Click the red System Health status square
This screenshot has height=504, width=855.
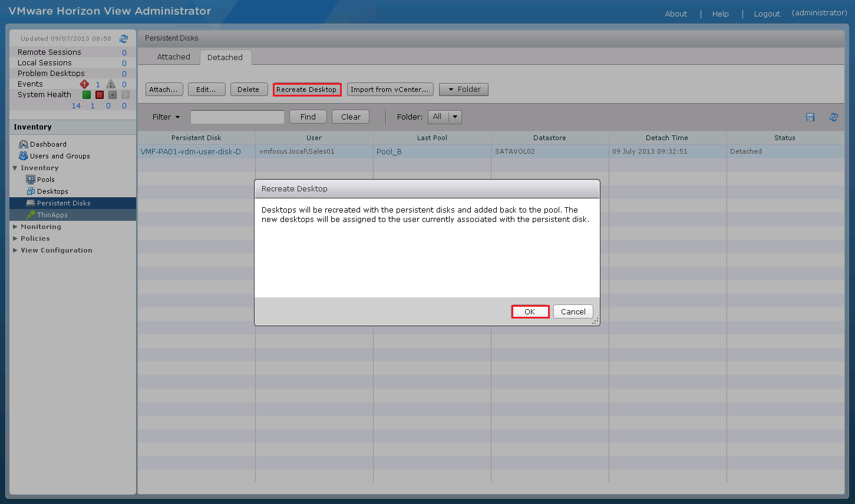coord(100,95)
